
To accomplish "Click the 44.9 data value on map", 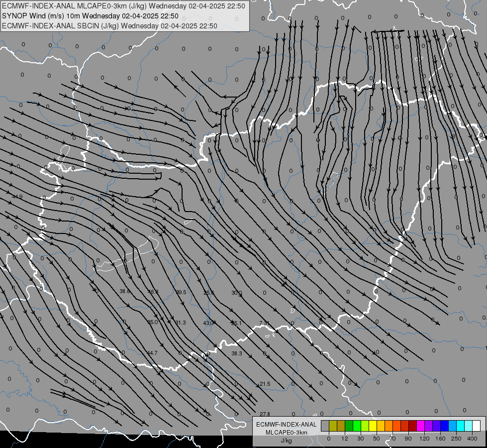I will click(17, 197).
